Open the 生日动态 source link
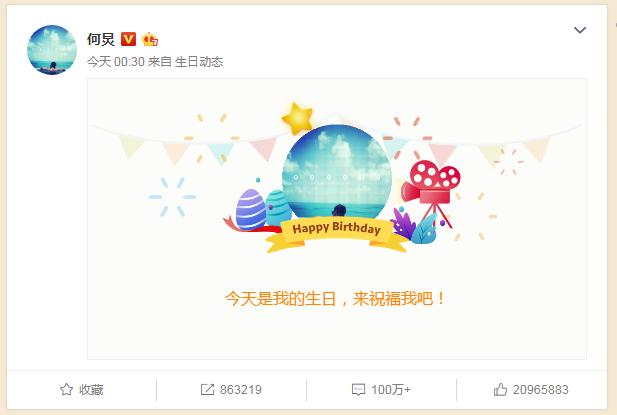Viewport: 617px width, 415px height. (199, 62)
